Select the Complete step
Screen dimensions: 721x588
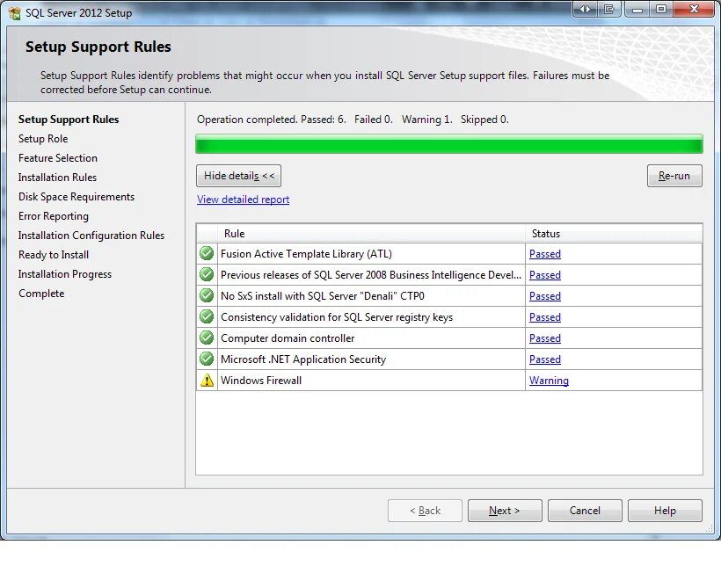coord(41,294)
